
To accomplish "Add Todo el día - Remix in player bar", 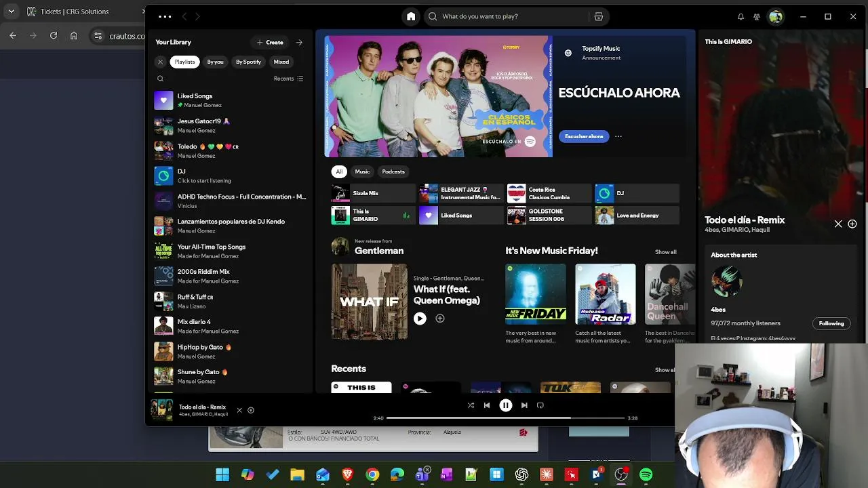I will [x=251, y=410].
